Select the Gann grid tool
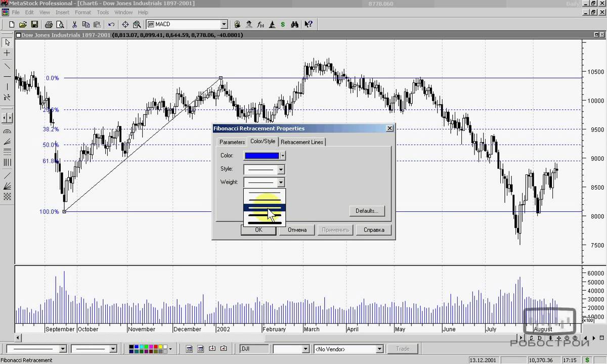This screenshot has width=607, height=364. click(x=7, y=197)
